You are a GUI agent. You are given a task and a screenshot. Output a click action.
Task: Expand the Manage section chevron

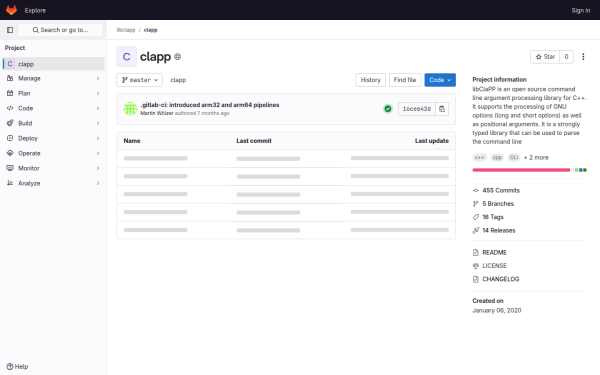(98, 78)
